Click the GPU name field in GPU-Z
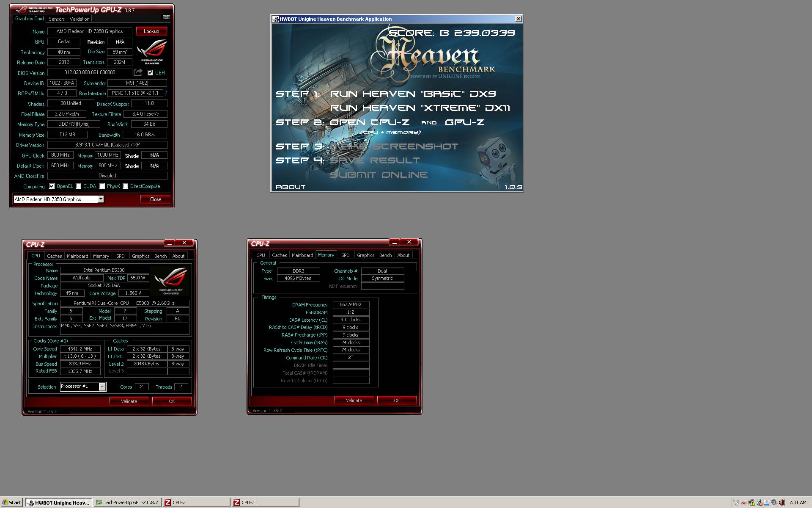This screenshot has height=508, width=812. click(x=90, y=31)
